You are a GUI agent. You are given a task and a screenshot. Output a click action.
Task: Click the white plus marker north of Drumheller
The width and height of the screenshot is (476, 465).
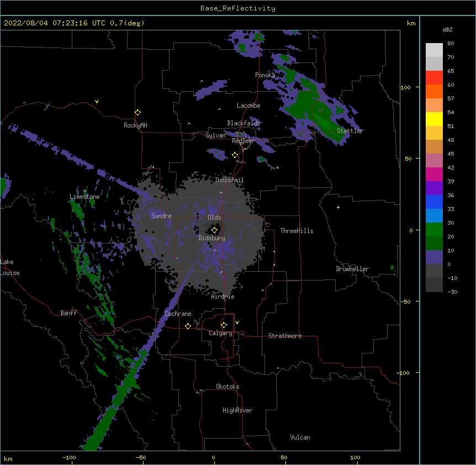tap(338, 207)
